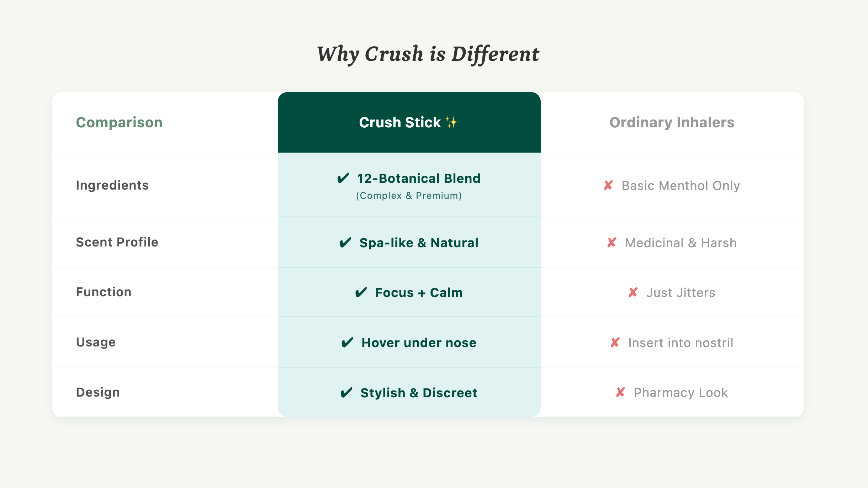The width and height of the screenshot is (868, 488).
Task: Click the red X beside Basic Menthol Only
Action: point(608,185)
